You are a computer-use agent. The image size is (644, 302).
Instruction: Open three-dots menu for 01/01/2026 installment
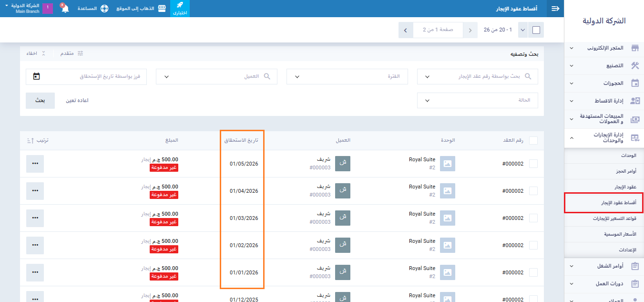pyautogui.click(x=35, y=272)
